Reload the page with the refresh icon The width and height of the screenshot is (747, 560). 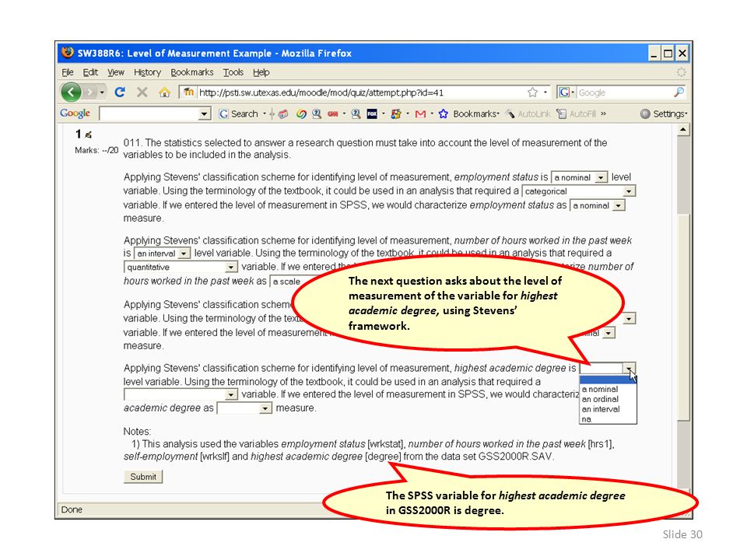120,92
